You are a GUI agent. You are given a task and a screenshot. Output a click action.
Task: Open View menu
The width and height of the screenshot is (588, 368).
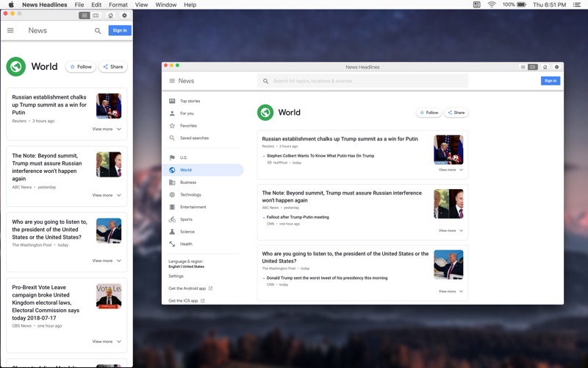141,4
